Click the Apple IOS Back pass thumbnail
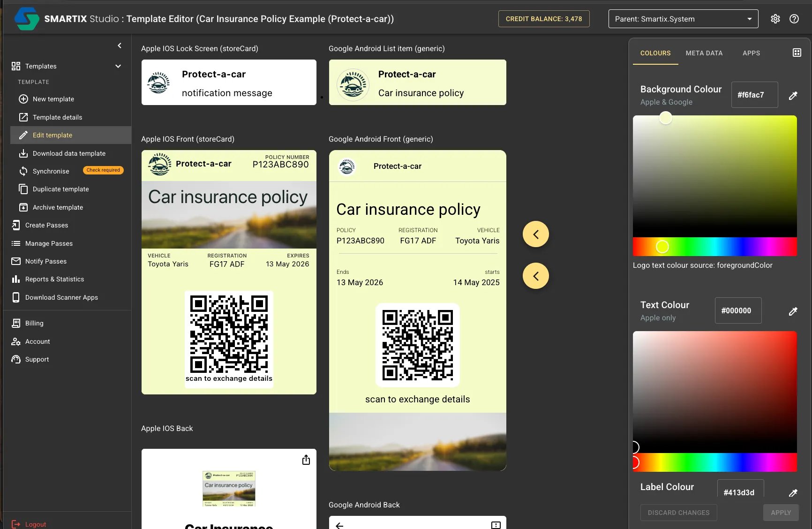 pyautogui.click(x=229, y=489)
